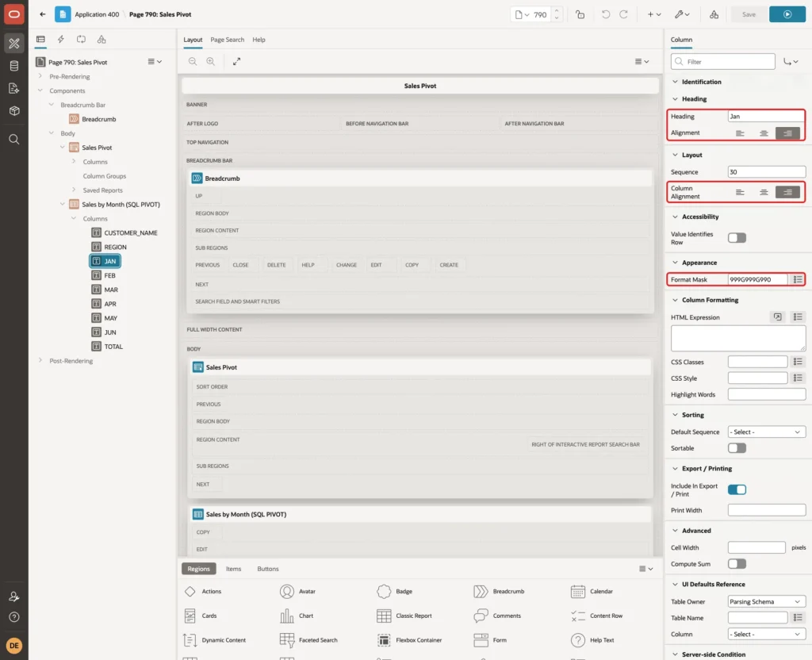
Task: Expand the Post-Rendering tree node
Action: pos(40,361)
